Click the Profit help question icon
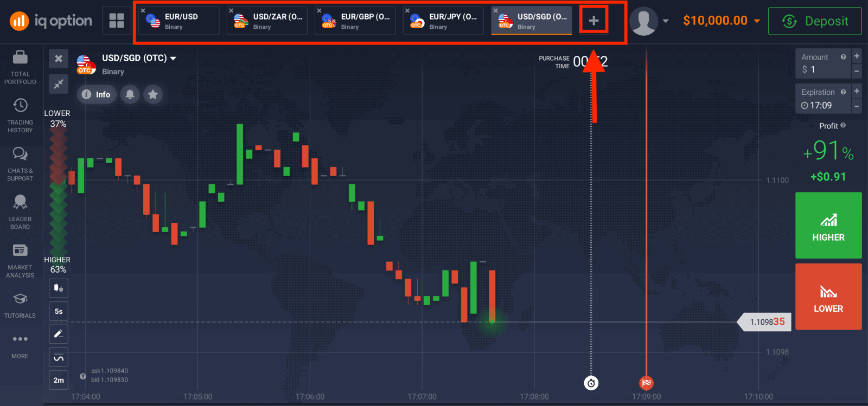This screenshot has width=868, height=406. [x=843, y=125]
